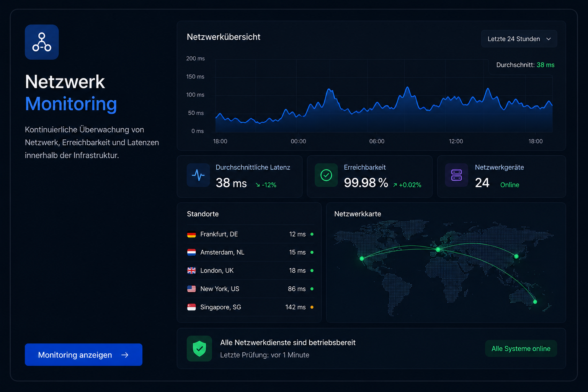This screenshot has height=392, width=588.
Task: Click the Alle Systeme online badge
Action: pos(521,348)
